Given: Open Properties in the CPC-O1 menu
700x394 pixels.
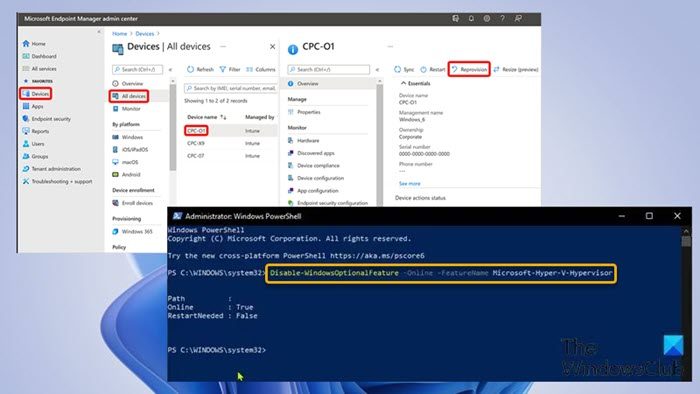Looking at the screenshot, I should pos(304,112).
